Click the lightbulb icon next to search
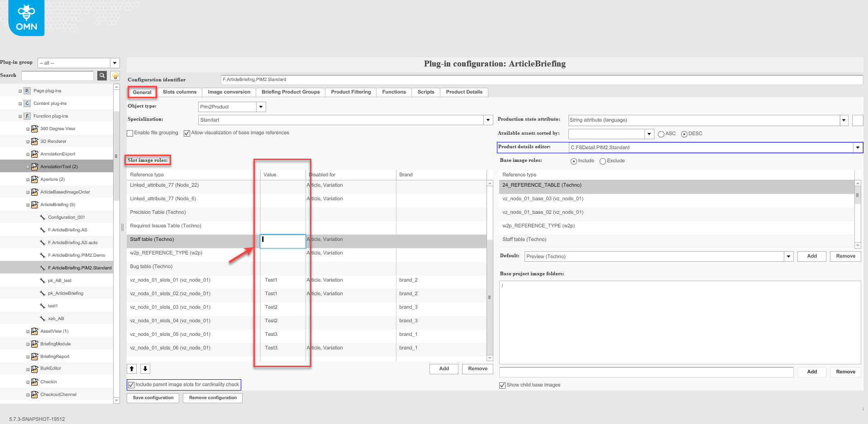The width and height of the screenshot is (868, 424). (x=114, y=75)
